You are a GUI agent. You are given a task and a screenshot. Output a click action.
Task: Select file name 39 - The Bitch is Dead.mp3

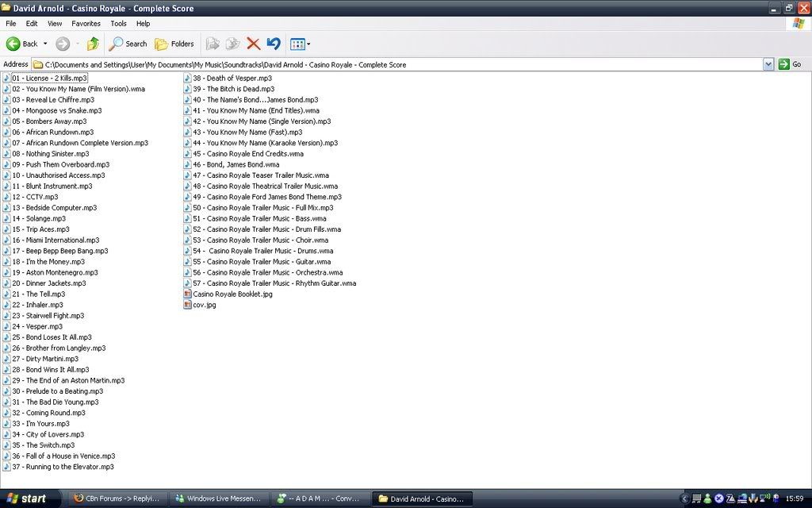point(234,89)
